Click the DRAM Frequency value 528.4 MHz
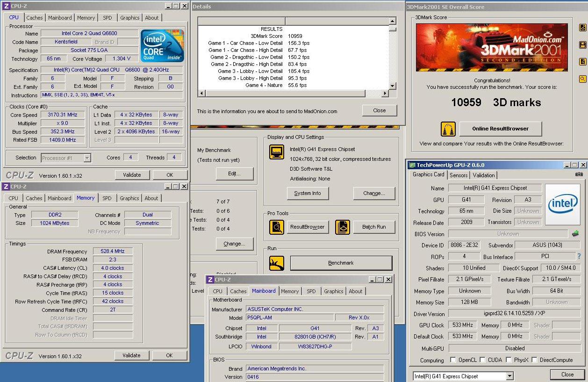This screenshot has height=382, width=588. pos(113,252)
